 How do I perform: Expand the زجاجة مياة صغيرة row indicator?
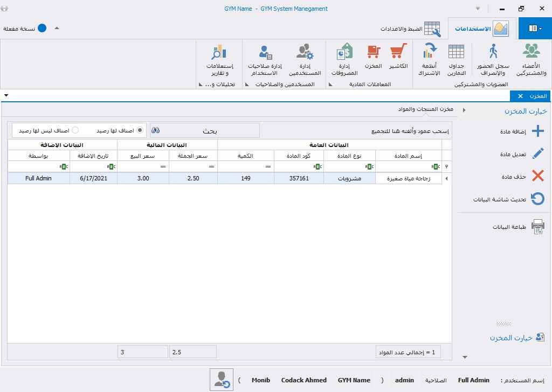[x=447, y=179]
